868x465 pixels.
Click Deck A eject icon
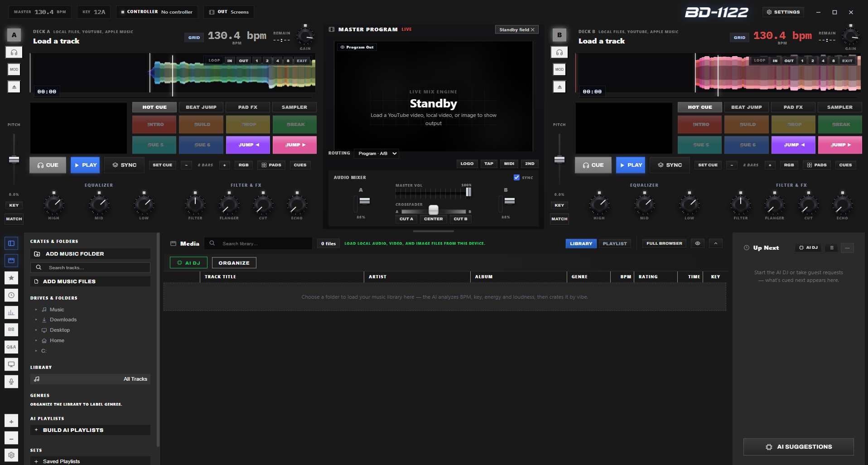[x=14, y=87]
